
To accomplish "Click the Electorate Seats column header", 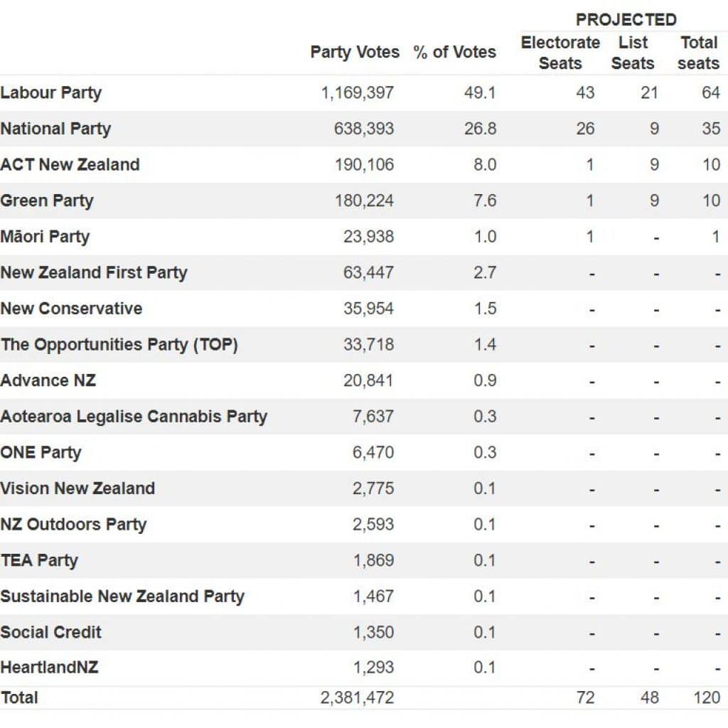I will [x=560, y=53].
